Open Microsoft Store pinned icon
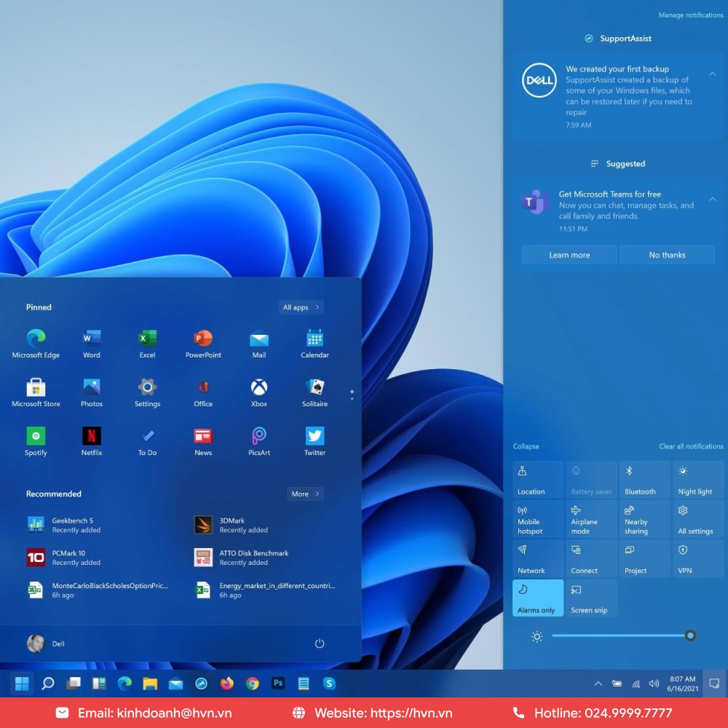The width and height of the screenshot is (728, 728). point(36,392)
